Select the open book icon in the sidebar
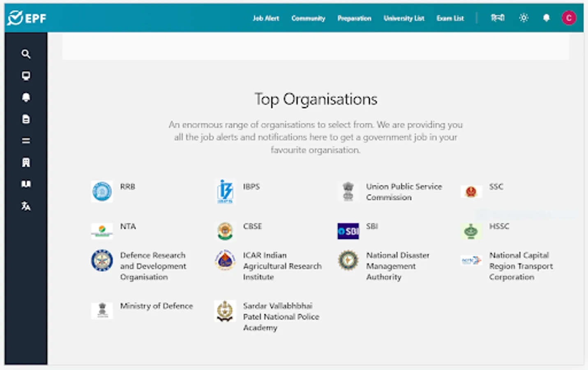The width and height of the screenshot is (588, 370). click(x=26, y=184)
